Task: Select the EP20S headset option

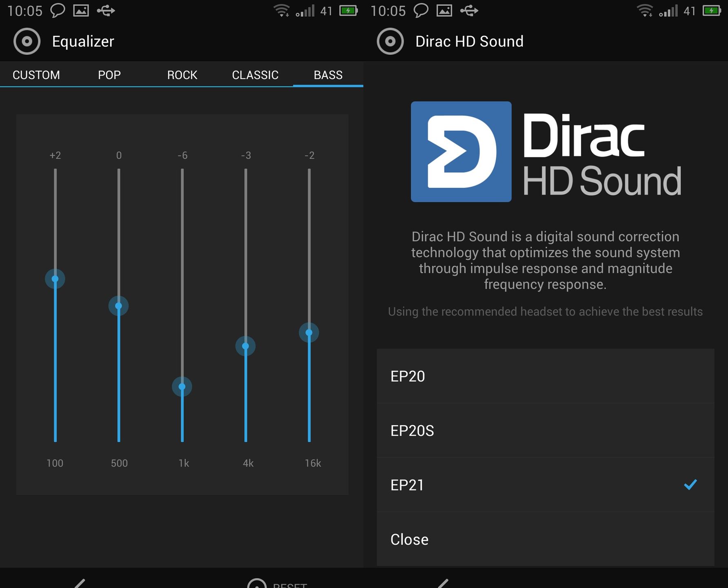Action: [546, 430]
